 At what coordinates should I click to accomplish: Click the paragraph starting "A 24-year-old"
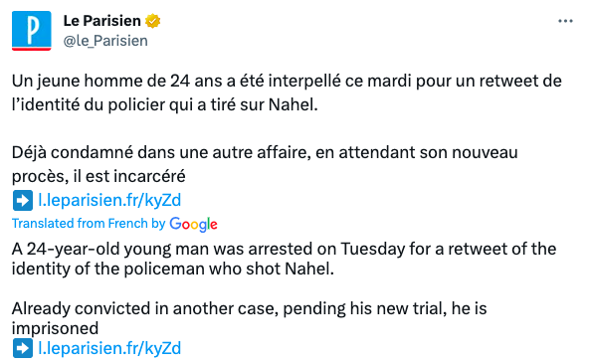pos(284,259)
